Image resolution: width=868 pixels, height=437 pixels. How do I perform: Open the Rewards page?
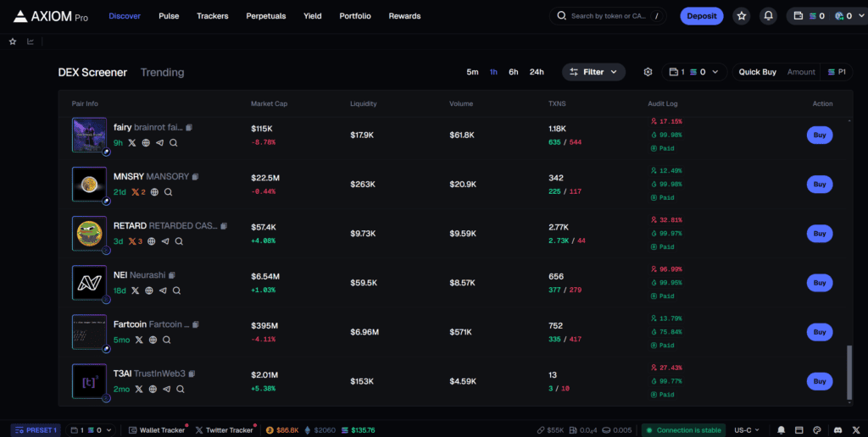(404, 16)
